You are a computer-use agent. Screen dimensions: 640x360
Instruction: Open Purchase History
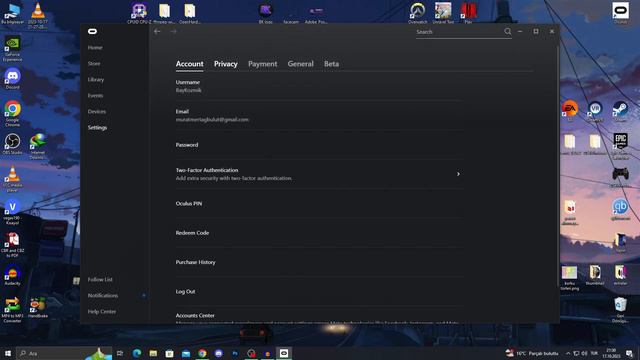(x=320, y=262)
